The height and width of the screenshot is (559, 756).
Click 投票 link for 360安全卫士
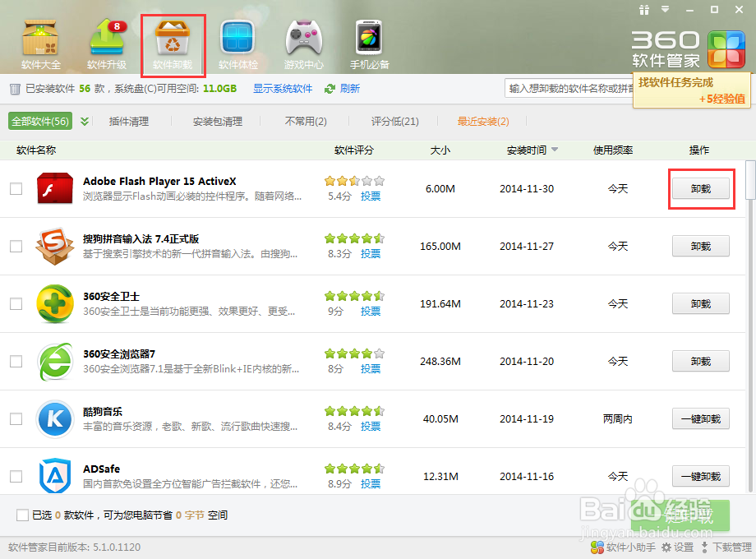pos(371,311)
